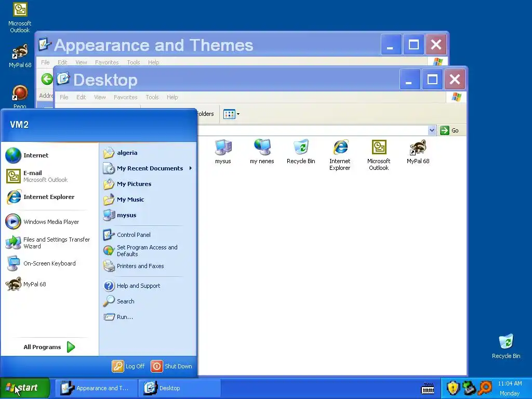
Task: Open the address bar dropdown arrow
Action: coord(432,130)
